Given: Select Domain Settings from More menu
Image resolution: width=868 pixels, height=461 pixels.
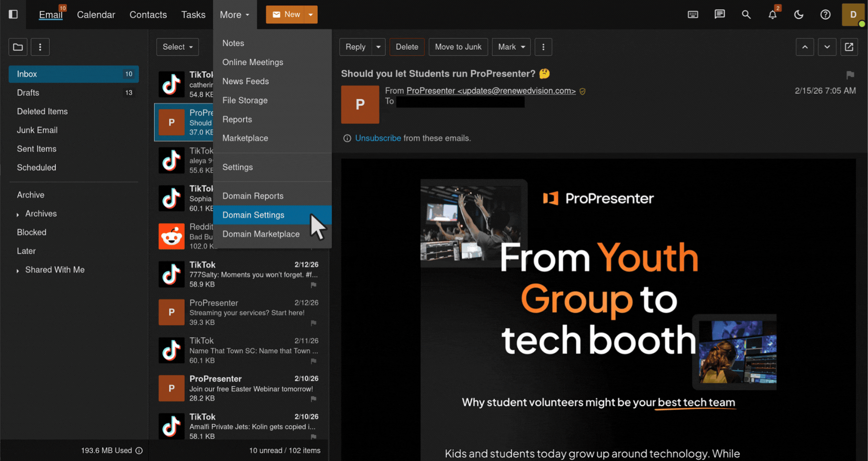Looking at the screenshot, I should click(x=253, y=215).
